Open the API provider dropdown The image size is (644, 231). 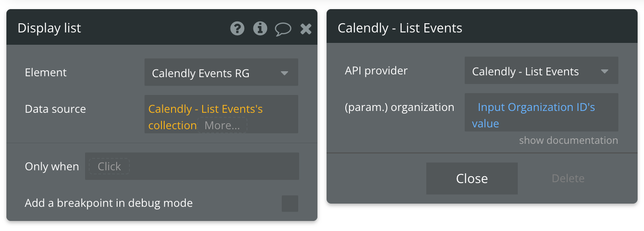[x=542, y=70]
